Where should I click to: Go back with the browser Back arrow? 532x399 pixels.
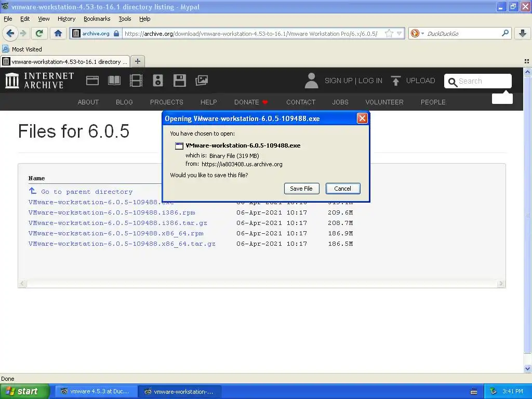pyautogui.click(x=10, y=33)
